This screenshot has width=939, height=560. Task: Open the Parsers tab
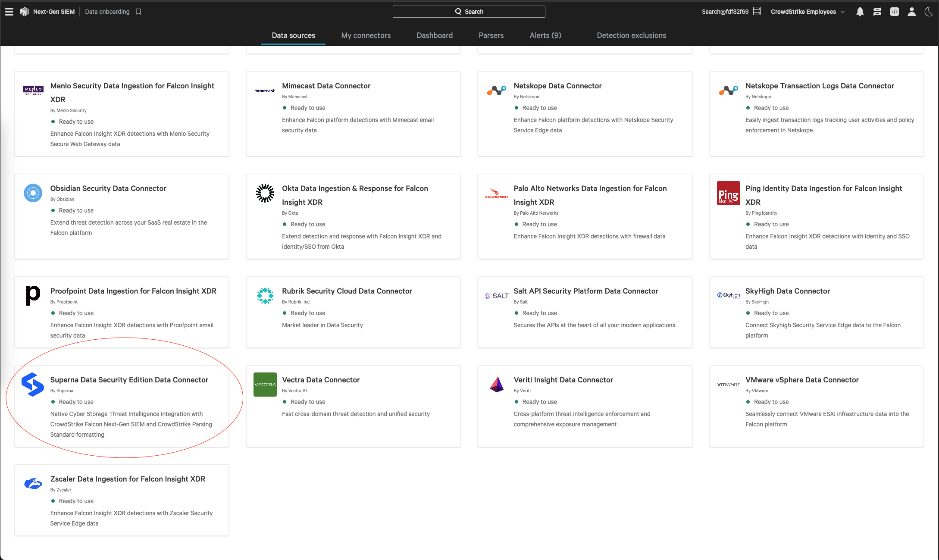tap(491, 35)
